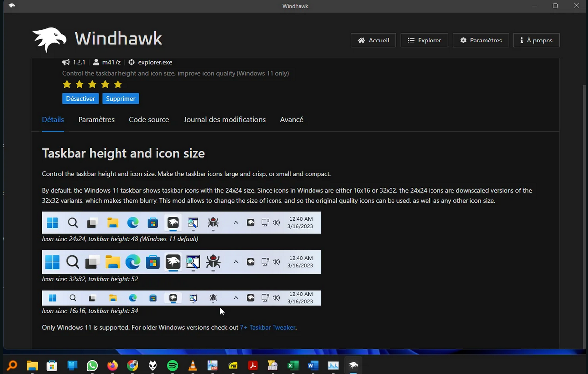Click the active Windhawk icon in the taskbar
Viewport: 588px width, 374px height.
click(353, 365)
